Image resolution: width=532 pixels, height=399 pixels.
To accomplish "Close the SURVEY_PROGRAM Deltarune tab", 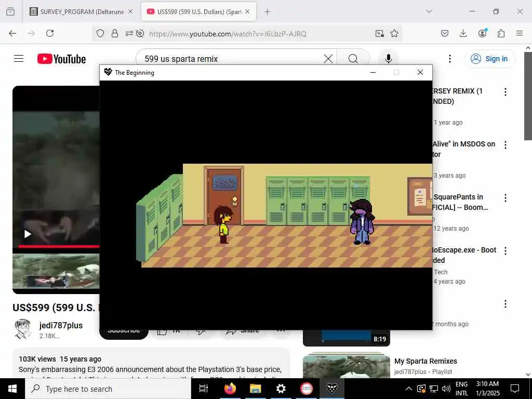I will pyautogui.click(x=130, y=12).
